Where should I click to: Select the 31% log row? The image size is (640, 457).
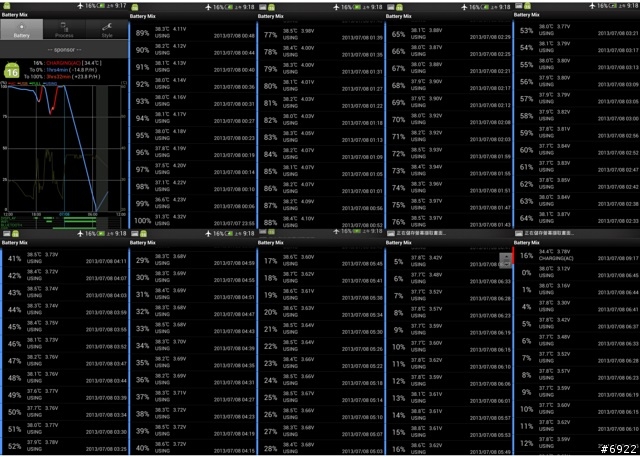(193, 294)
